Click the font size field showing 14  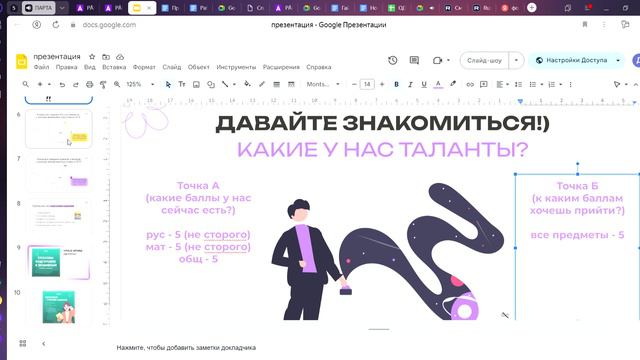pyautogui.click(x=367, y=84)
